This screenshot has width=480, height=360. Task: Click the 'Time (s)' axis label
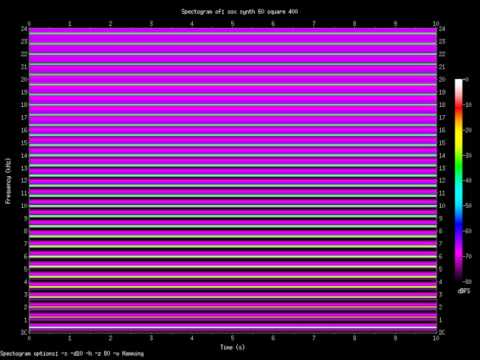coord(232,347)
